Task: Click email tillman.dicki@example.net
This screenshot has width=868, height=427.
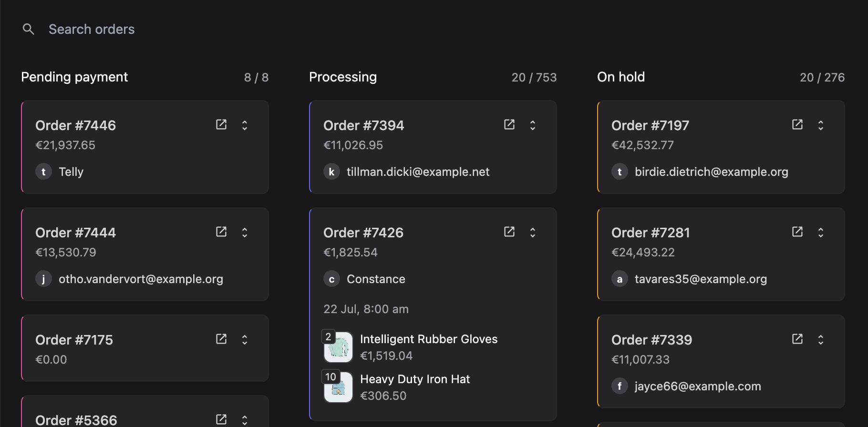Action: (x=418, y=172)
